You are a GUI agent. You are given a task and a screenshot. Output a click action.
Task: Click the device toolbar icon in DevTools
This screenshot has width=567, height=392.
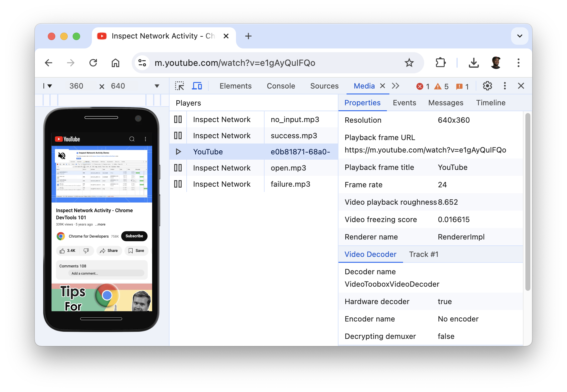coord(197,86)
